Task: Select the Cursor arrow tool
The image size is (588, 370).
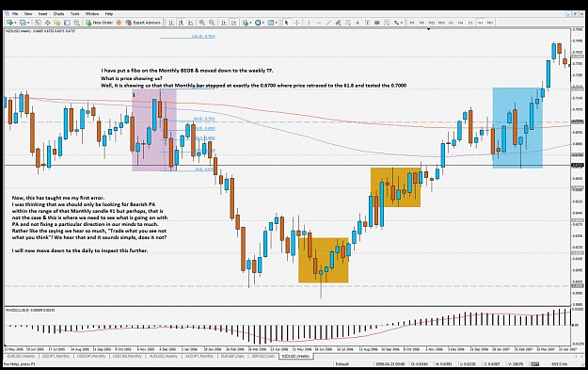Action: [x=286, y=23]
